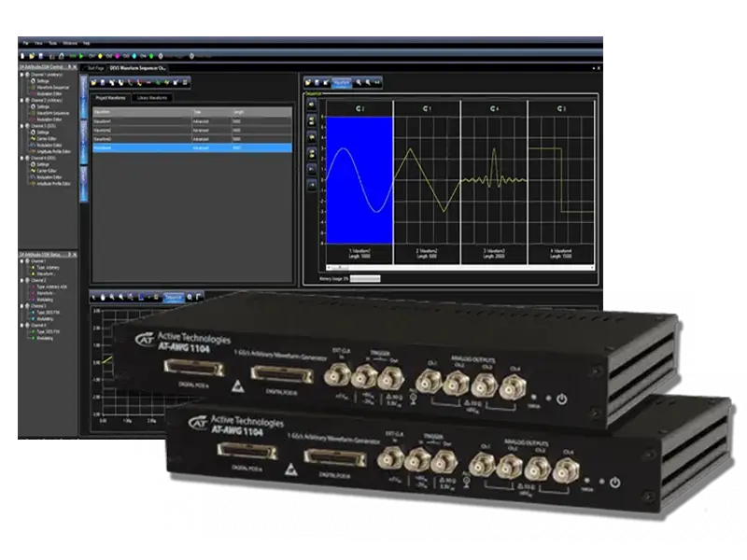Open the File menu
The image size is (747, 560).
[x=25, y=43]
